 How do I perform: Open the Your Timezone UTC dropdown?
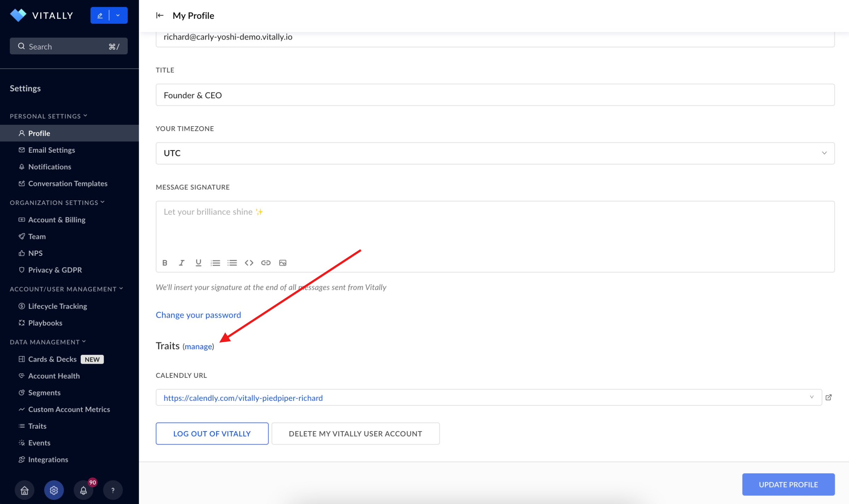coord(495,153)
